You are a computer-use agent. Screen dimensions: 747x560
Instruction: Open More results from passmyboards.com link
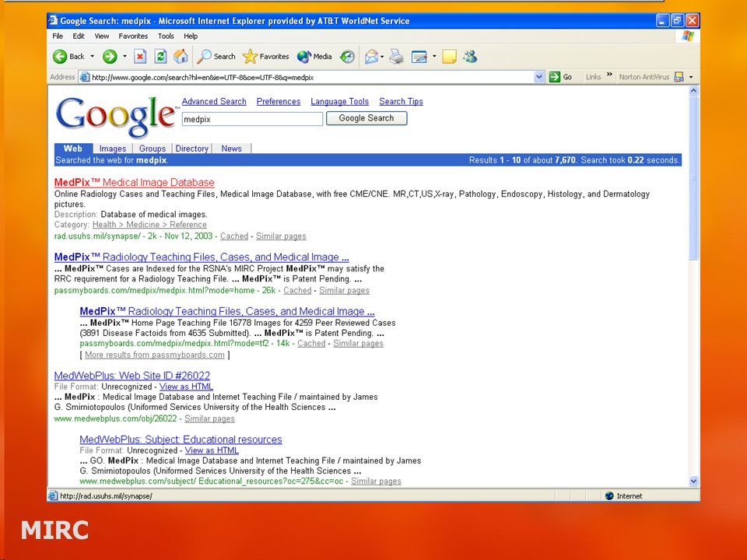(x=154, y=355)
